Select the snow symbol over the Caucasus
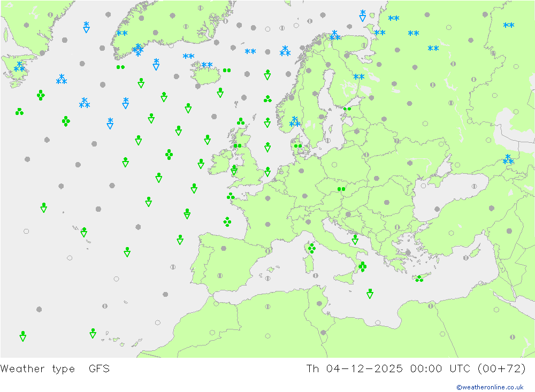Image resolution: width=535 pixels, height=392 pixels. point(508,159)
